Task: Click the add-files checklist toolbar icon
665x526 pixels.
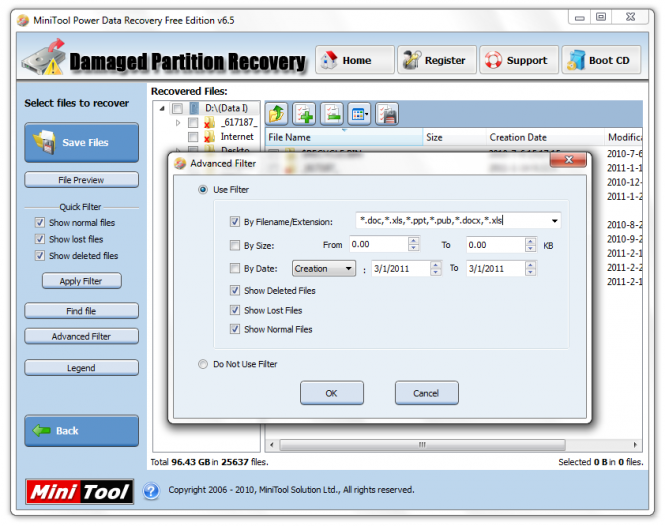Action: pyautogui.click(x=304, y=114)
